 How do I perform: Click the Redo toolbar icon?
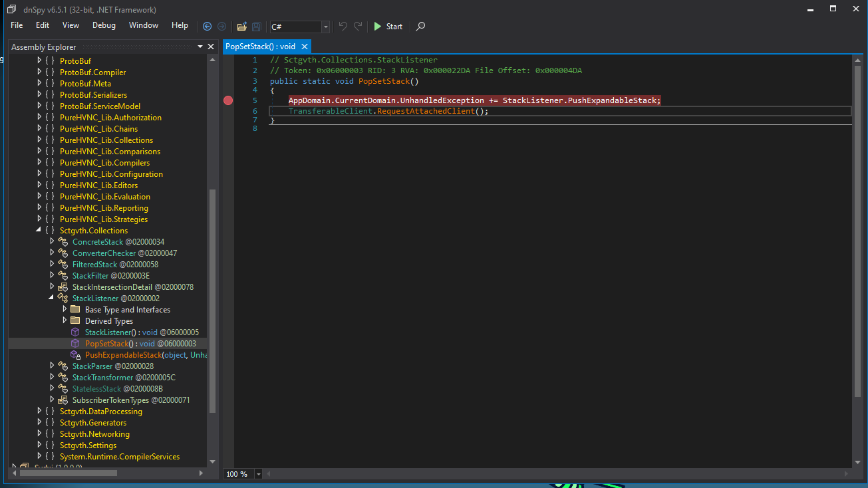coord(358,27)
